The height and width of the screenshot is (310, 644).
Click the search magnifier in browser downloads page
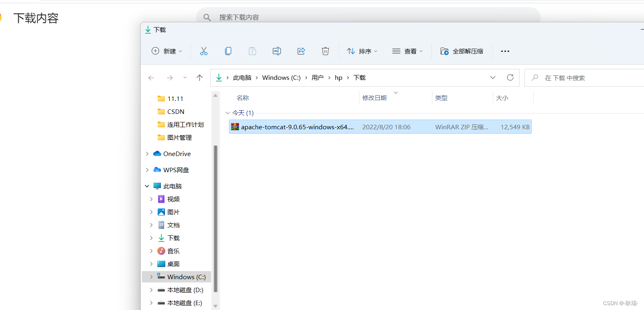[x=207, y=17]
